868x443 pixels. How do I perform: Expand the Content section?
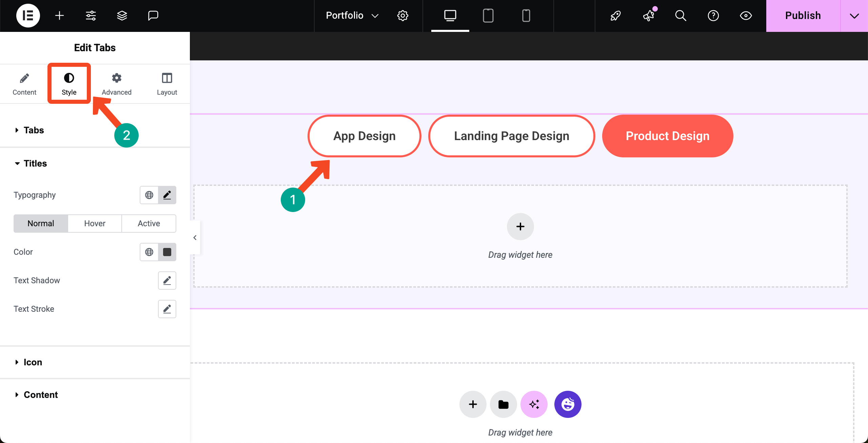click(x=95, y=395)
